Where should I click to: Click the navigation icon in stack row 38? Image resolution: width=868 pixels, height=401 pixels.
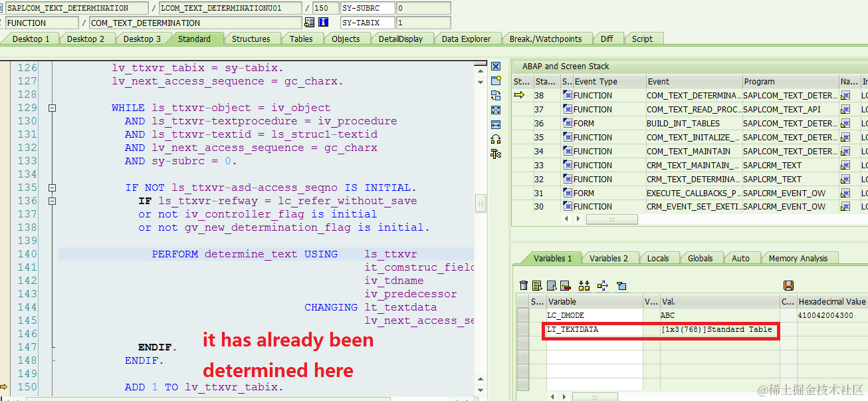pyautogui.click(x=845, y=96)
